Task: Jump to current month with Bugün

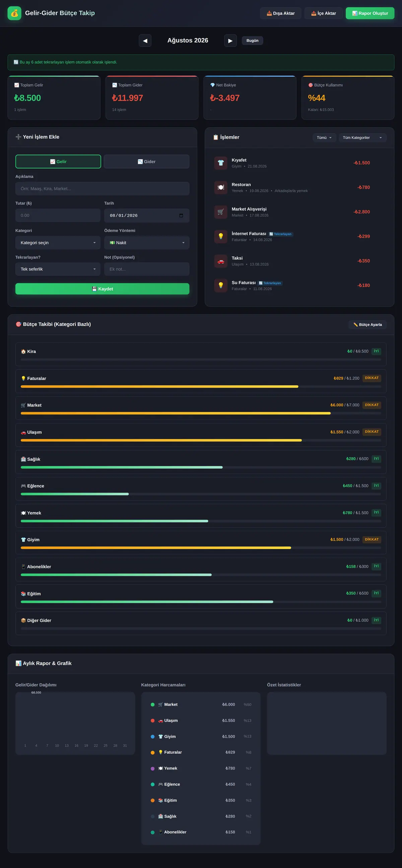Action: (252, 41)
